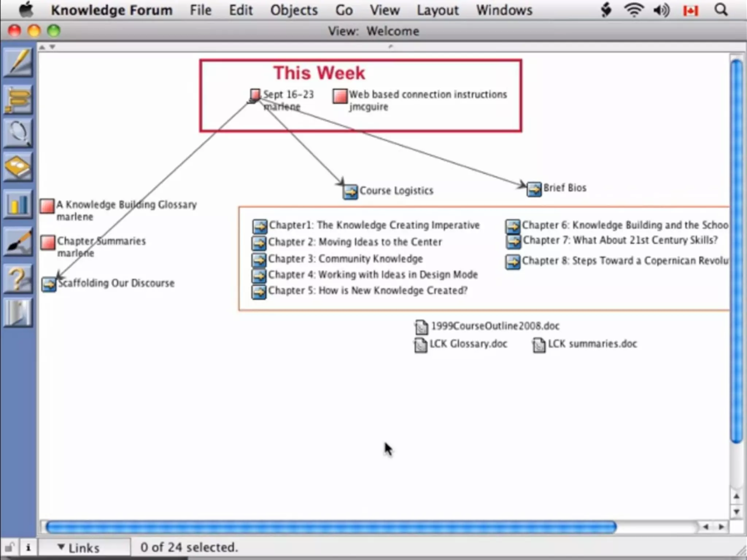Select the paintbrush drawing tool
Viewport: 747px width, 560px height.
coord(18,241)
